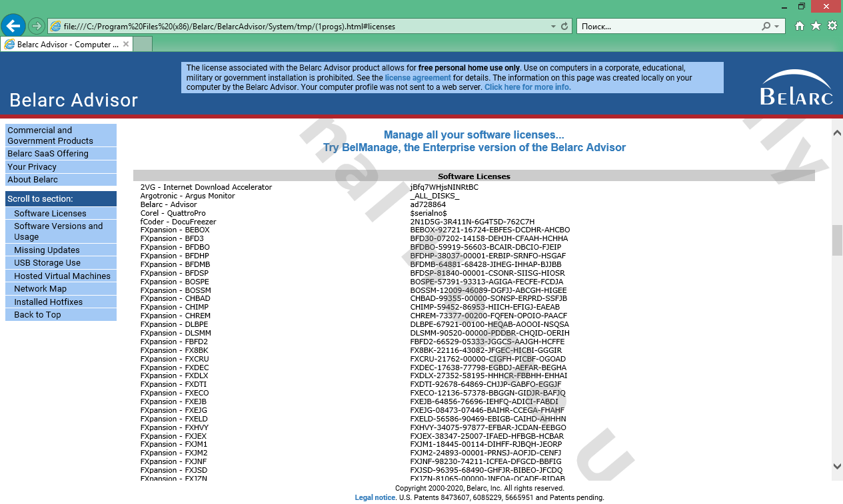Open About Belarc link
The width and height of the screenshot is (843, 504).
tap(61, 180)
